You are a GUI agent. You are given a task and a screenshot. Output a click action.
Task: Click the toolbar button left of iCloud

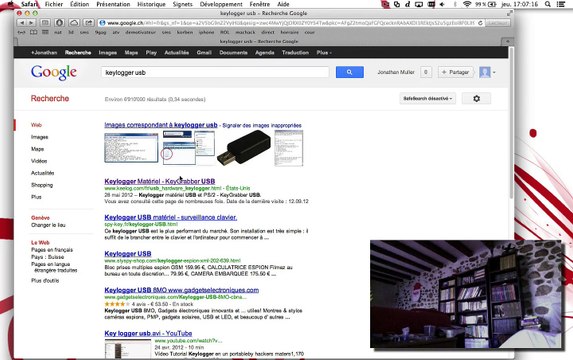[x=59, y=23]
